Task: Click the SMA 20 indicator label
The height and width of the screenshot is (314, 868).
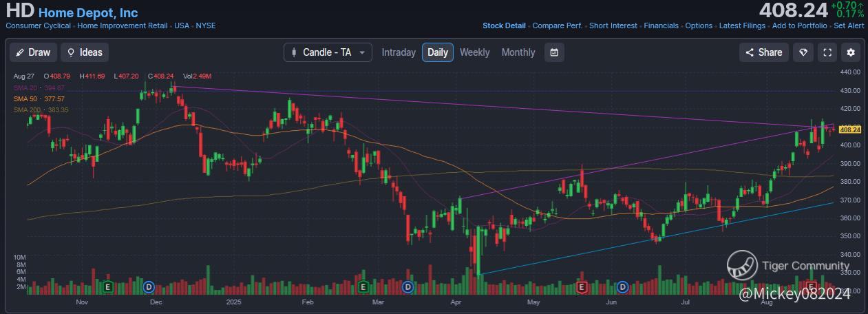Action: tap(39, 88)
